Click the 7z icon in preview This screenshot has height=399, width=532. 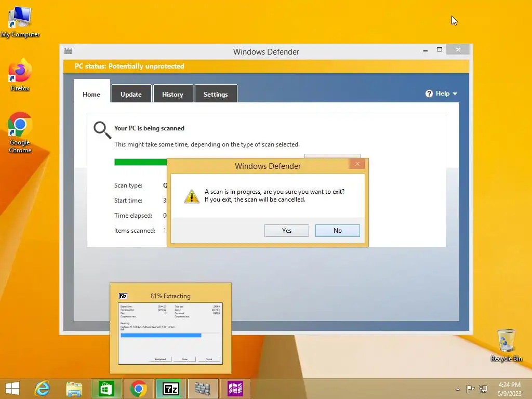(x=123, y=296)
